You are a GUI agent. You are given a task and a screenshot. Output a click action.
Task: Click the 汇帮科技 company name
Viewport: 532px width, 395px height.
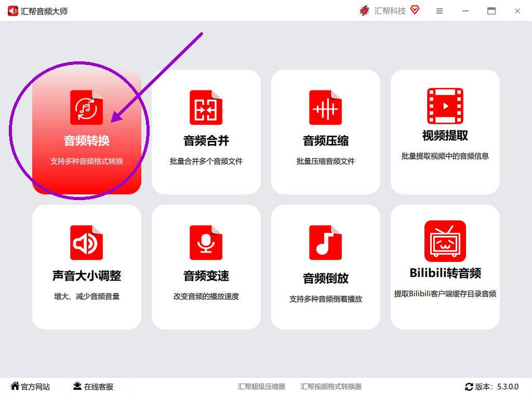click(390, 11)
